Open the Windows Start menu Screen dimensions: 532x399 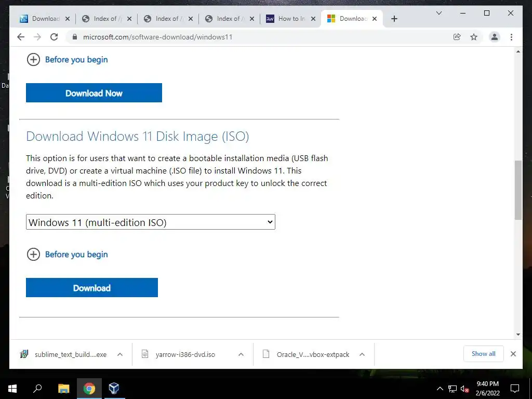point(12,389)
